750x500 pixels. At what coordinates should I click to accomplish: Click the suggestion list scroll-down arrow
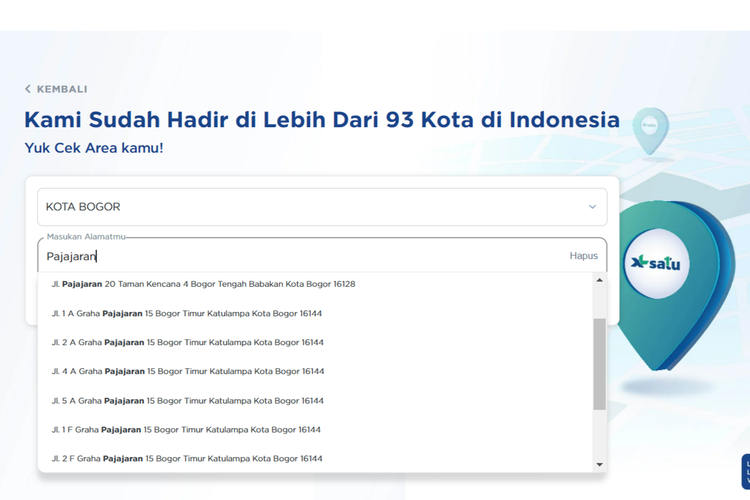click(600, 464)
